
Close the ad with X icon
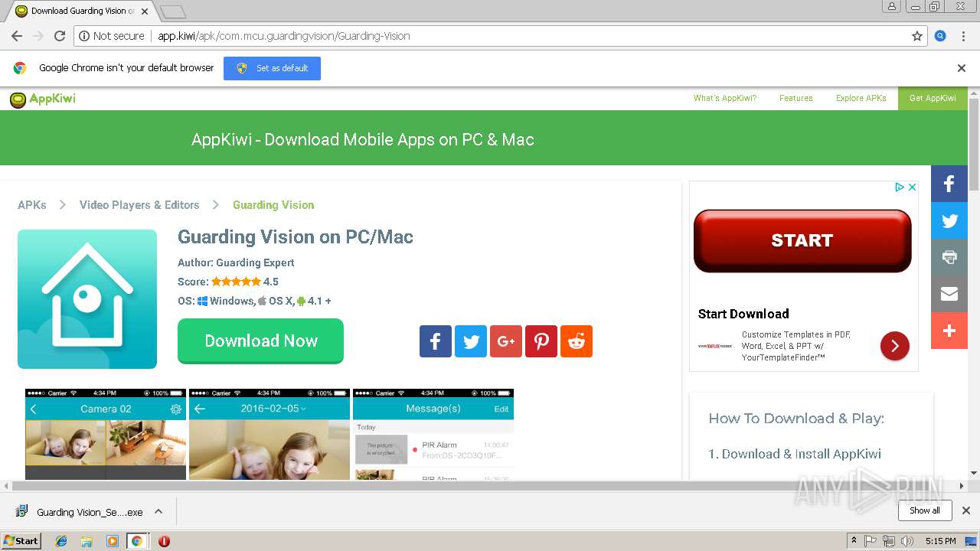[x=912, y=187]
